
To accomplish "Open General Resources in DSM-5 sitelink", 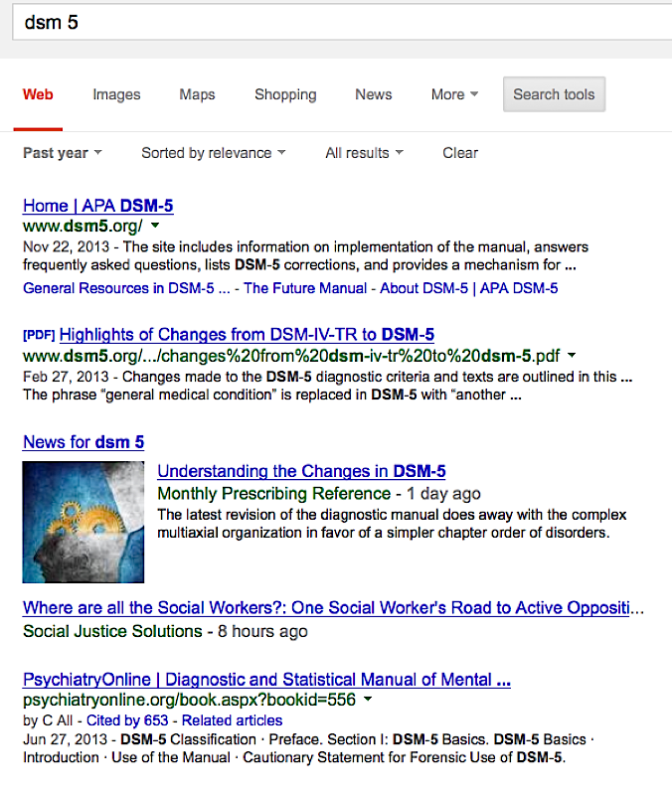I will click(x=126, y=288).
